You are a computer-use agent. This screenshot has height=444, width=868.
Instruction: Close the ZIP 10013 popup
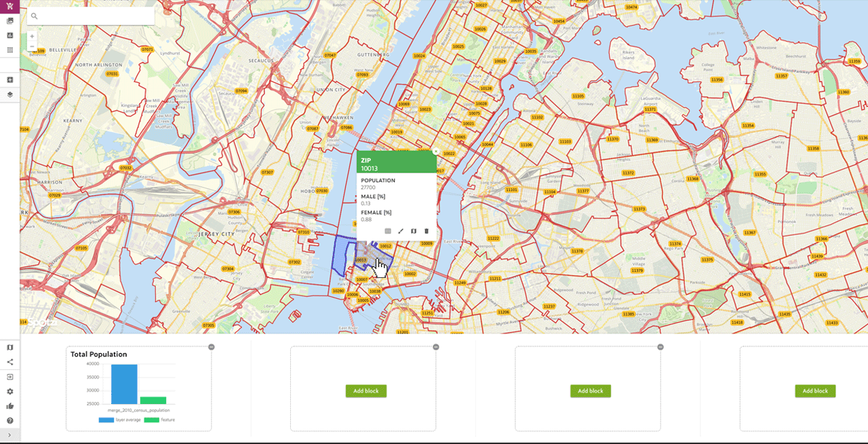click(436, 152)
